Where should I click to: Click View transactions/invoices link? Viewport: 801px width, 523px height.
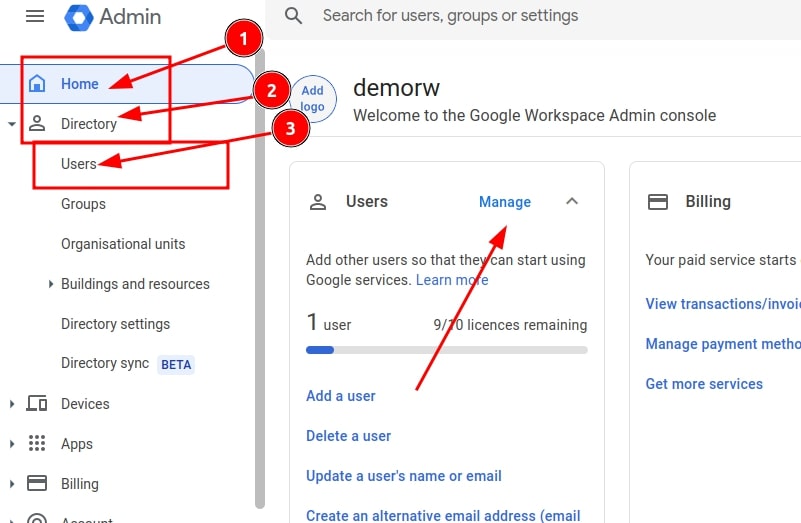[x=723, y=304]
